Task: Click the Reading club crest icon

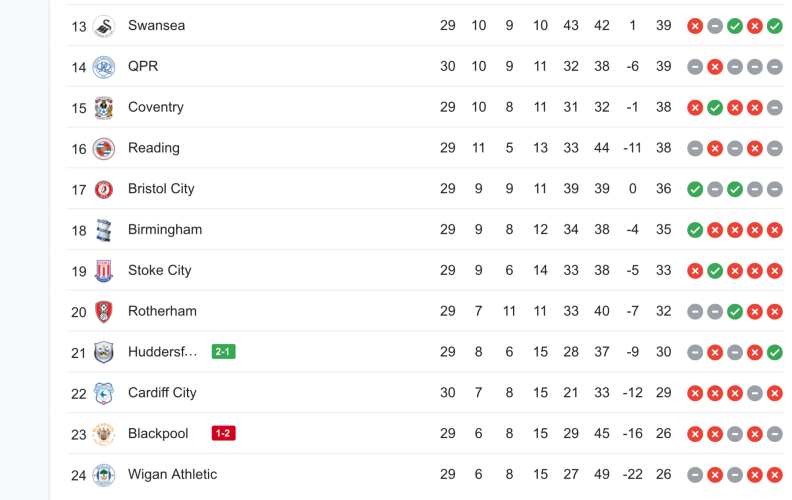Action: click(104, 149)
